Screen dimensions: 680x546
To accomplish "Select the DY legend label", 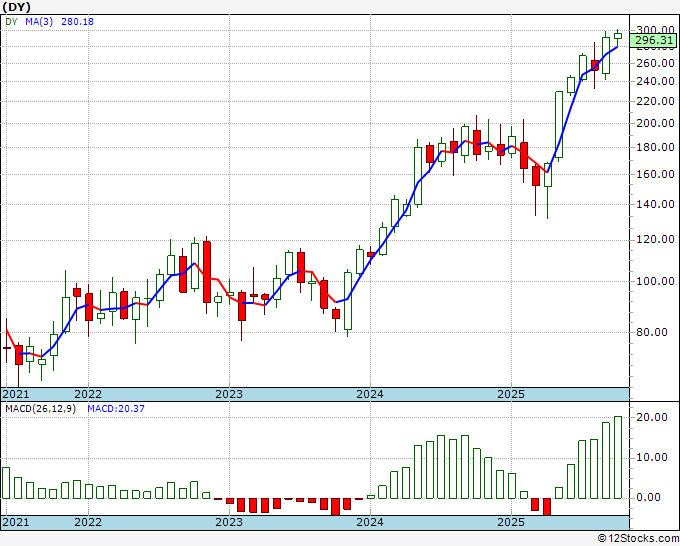I will [x=11, y=22].
